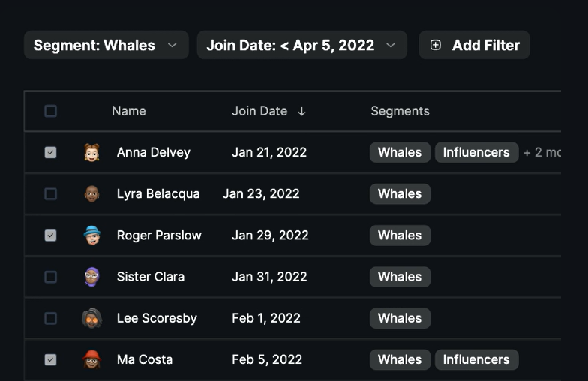
Task: Show Anna Delvey's additional segments (+2 more)
Action: 541,153
